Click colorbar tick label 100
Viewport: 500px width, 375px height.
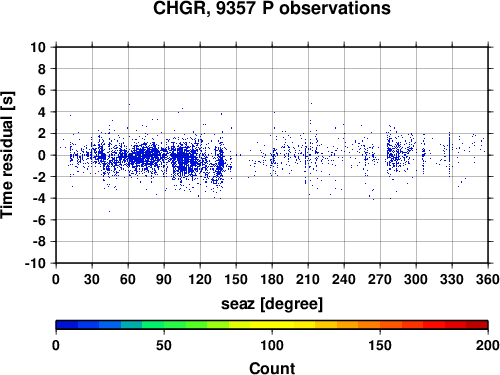[x=272, y=345]
